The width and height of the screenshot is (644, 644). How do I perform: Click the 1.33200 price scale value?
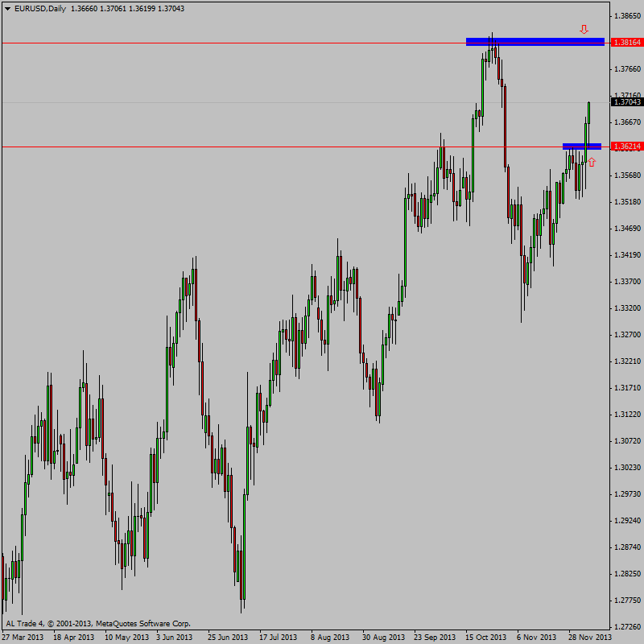point(626,308)
